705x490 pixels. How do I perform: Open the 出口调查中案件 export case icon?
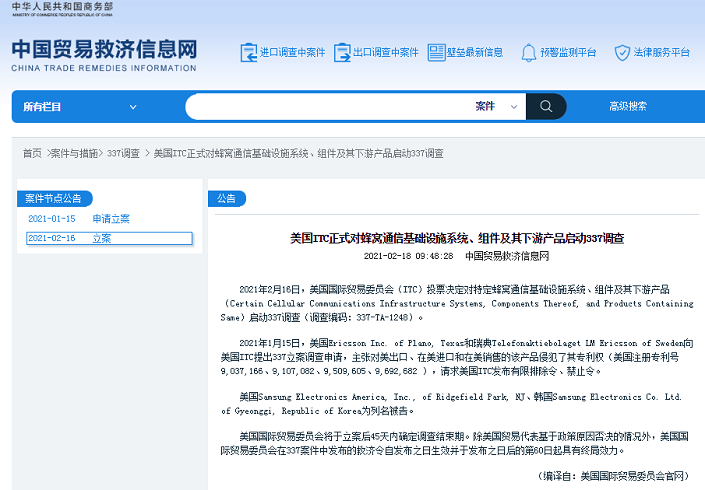coord(342,53)
